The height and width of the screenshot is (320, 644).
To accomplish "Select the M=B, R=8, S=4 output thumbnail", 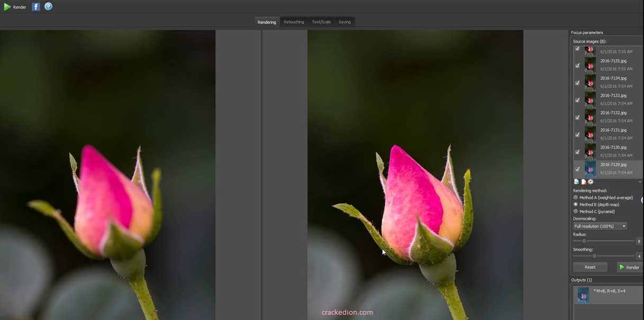I will 583,295.
